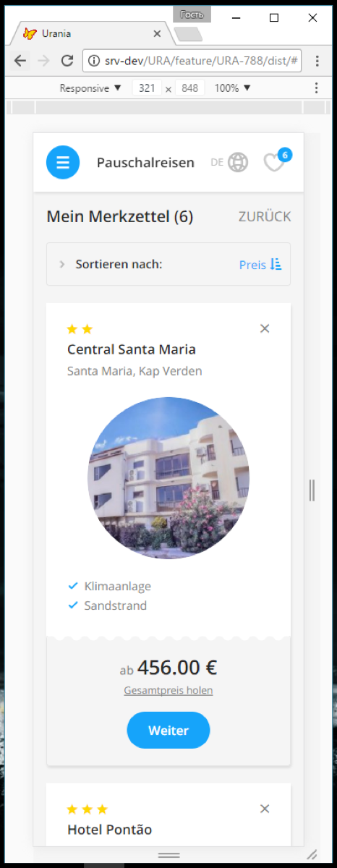Open a new browser tab
This screenshot has height=868, width=337.
click(188, 34)
